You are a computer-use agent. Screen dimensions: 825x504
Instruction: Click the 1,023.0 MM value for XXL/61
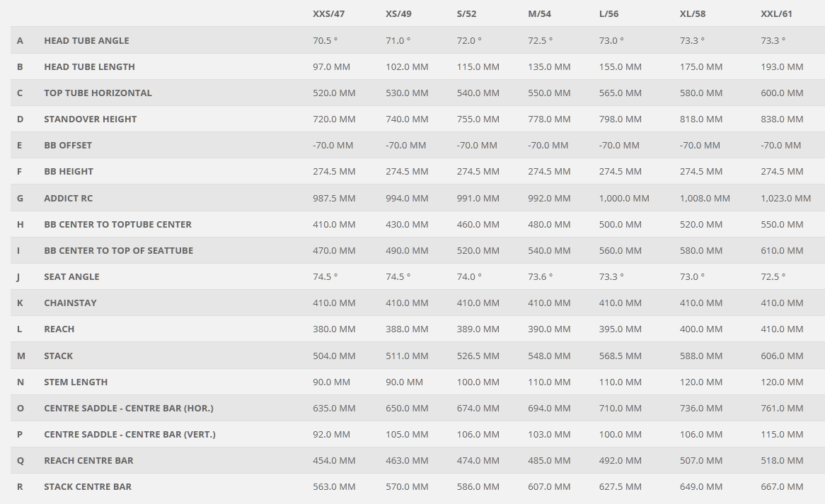click(785, 198)
